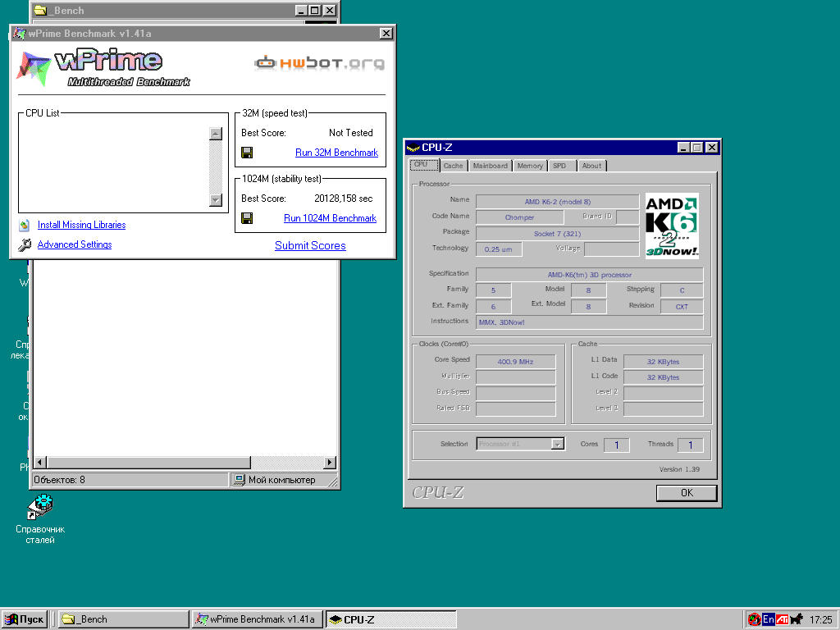This screenshot has height=630, width=840.
Task: Switch to the SPD tab in CPU-Z
Action: coord(559,166)
